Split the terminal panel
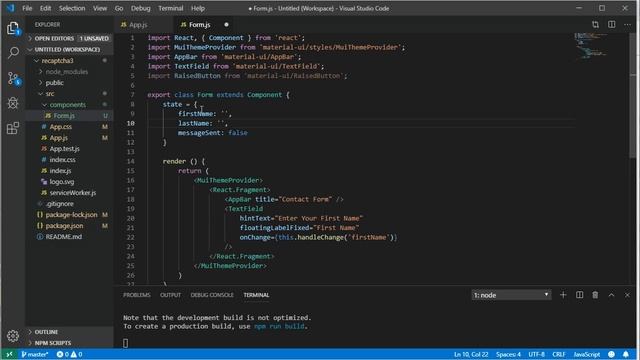 coord(580,295)
